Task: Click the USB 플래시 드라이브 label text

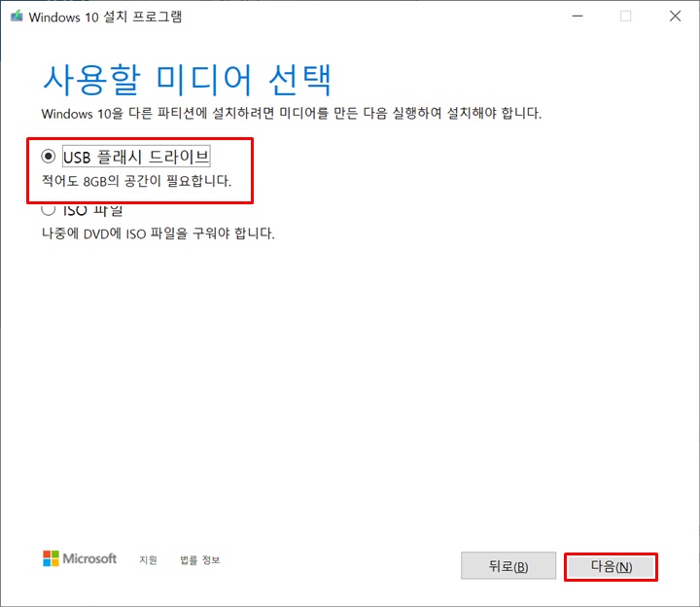Action: 136,157
